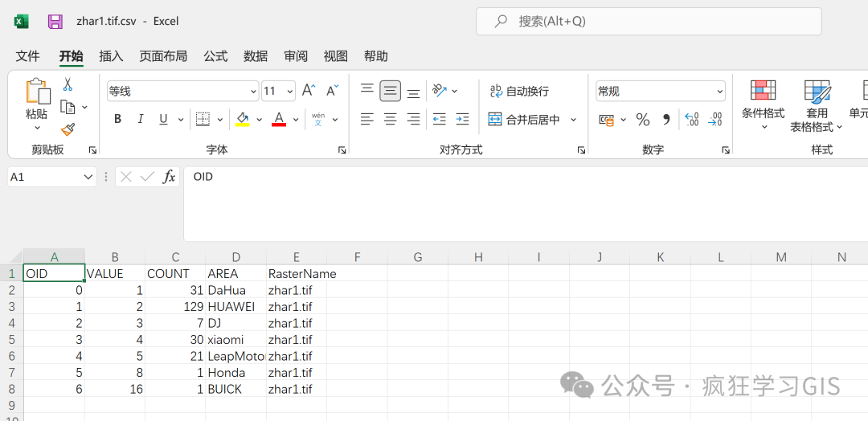Click the Copy icon
Viewport: 868px width, 421px height.
(68, 107)
